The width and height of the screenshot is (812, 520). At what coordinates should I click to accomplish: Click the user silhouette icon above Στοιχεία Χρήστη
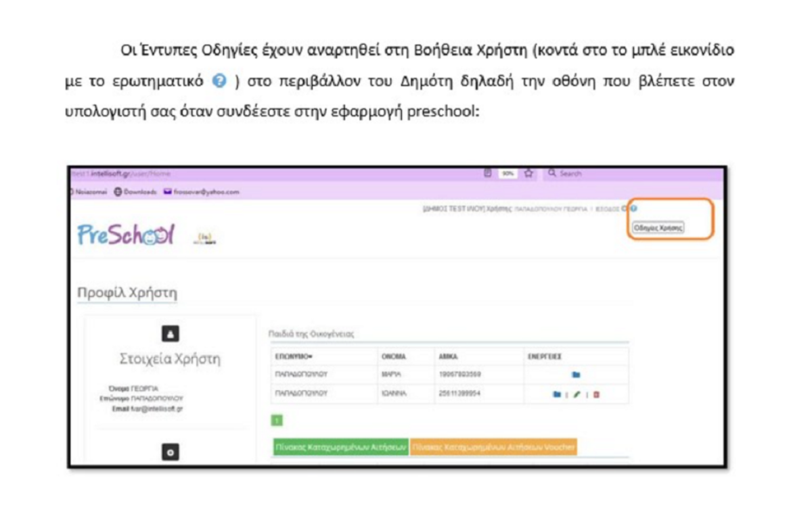171,333
